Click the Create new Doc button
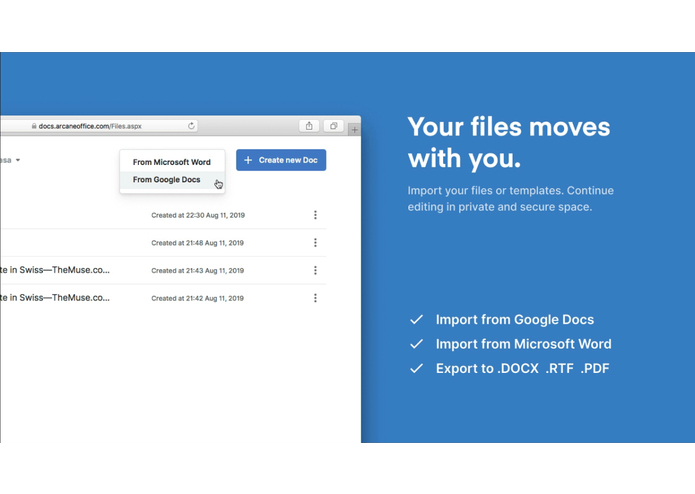 tap(281, 160)
